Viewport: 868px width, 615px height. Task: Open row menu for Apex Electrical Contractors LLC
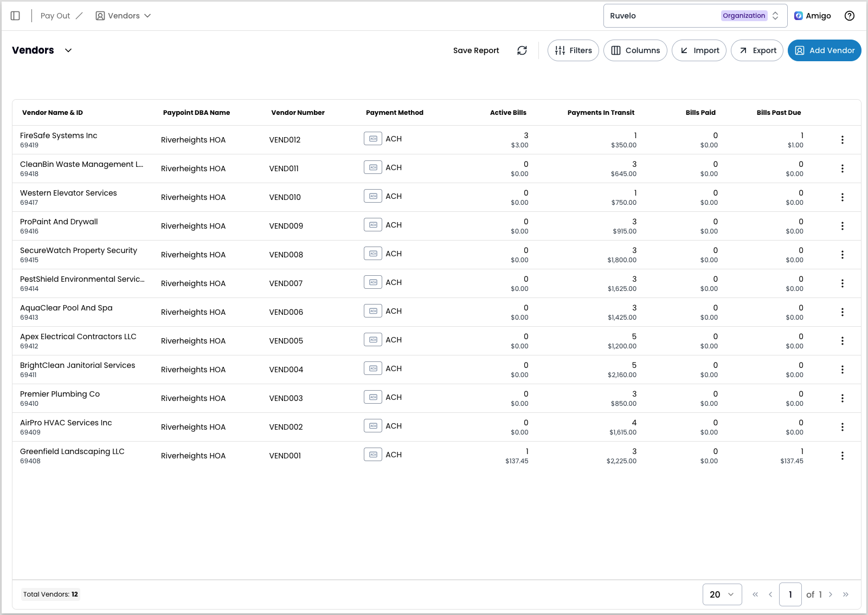click(843, 341)
